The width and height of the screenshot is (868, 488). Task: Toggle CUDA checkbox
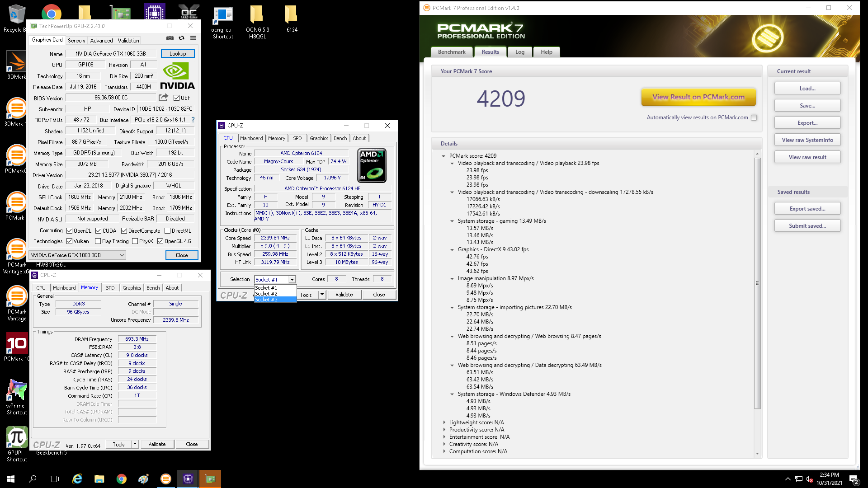click(x=98, y=231)
